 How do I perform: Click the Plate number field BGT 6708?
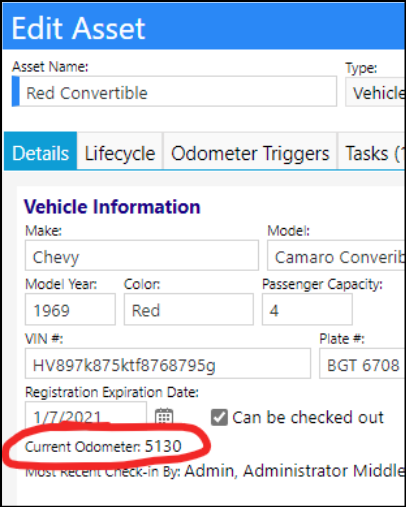pos(362,364)
